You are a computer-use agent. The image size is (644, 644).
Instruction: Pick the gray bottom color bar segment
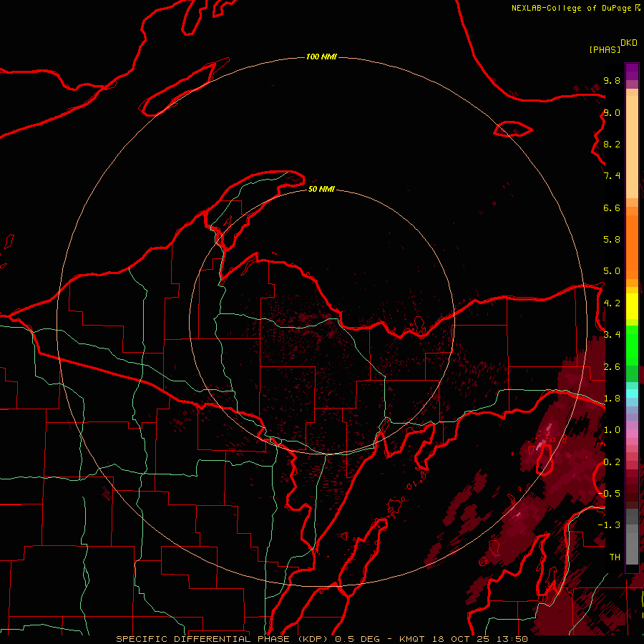point(632,550)
